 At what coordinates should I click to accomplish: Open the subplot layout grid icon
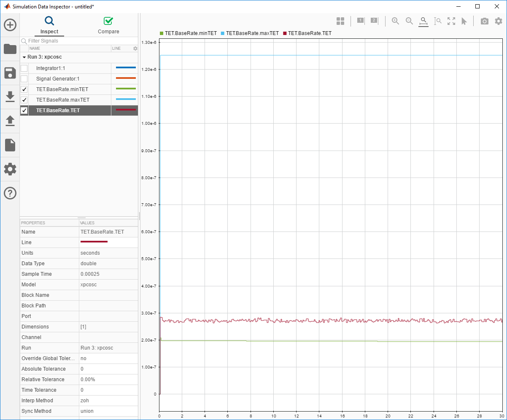pyautogui.click(x=340, y=21)
